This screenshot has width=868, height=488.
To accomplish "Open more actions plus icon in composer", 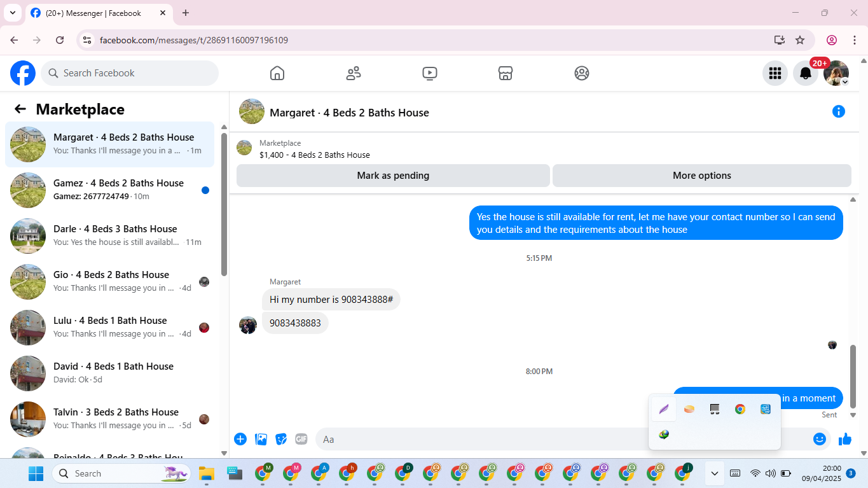I will [x=240, y=439].
